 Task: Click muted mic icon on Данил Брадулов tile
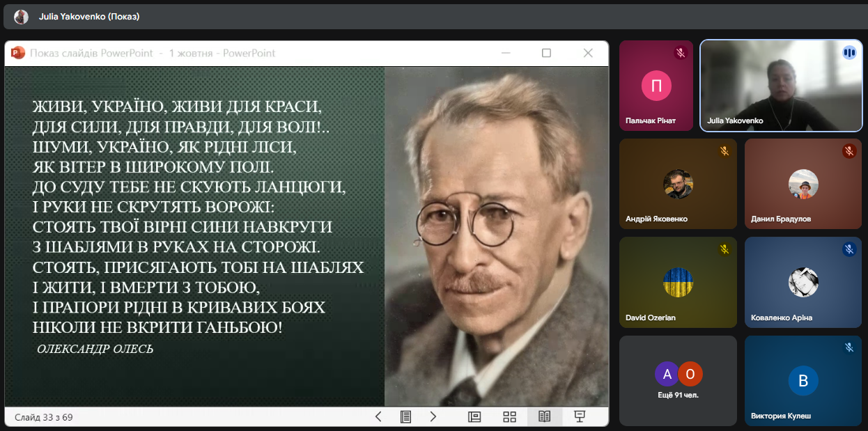coord(848,151)
